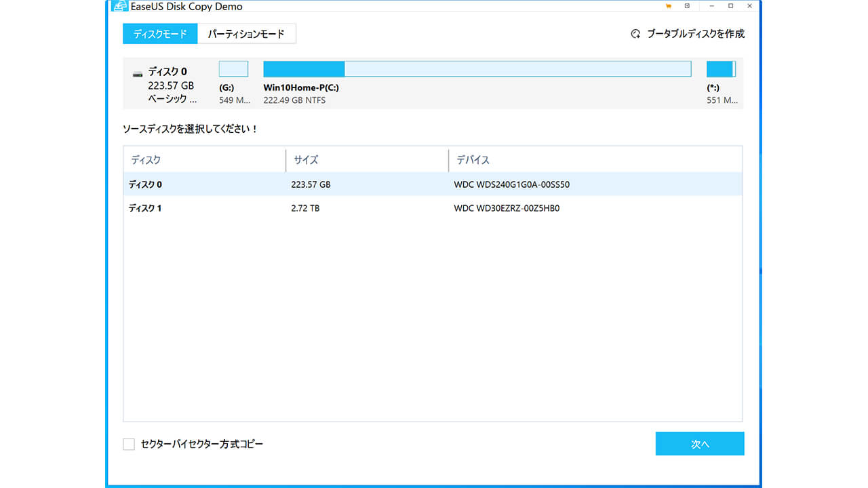Click the サイズ column header
This screenshot has width=868, height=488.
point(367,160)
